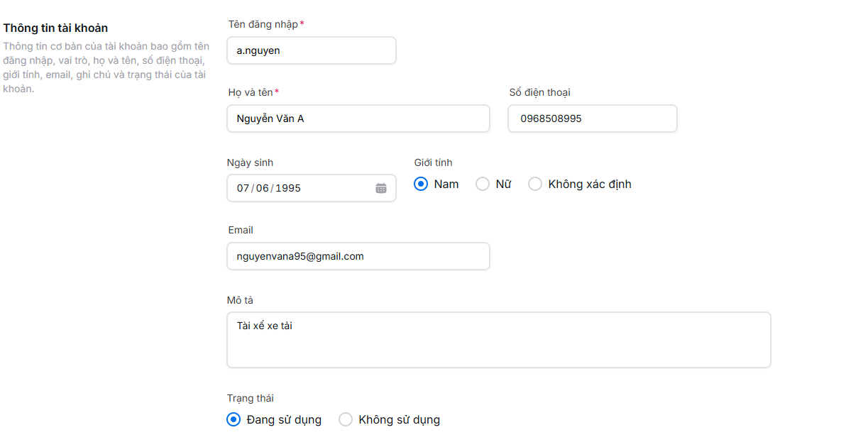Image resolution: width=868 pixels, height=447 pixels.
Task: Focus the Email field with nguyenvana95@gmail.com
Action: click(x=358, y=256)
